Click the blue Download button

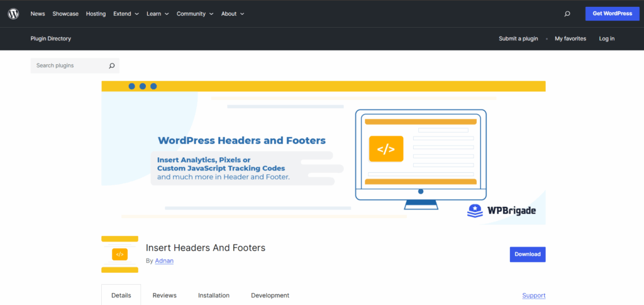(528, 254)
